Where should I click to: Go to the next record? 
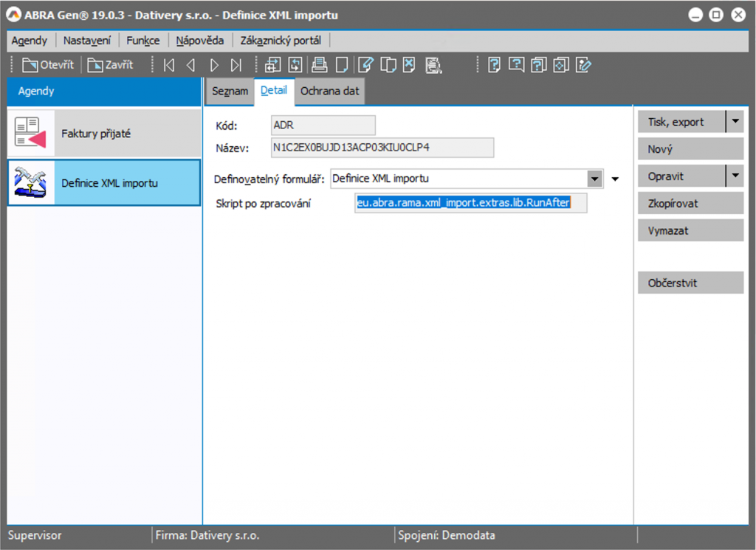point(214,64)
